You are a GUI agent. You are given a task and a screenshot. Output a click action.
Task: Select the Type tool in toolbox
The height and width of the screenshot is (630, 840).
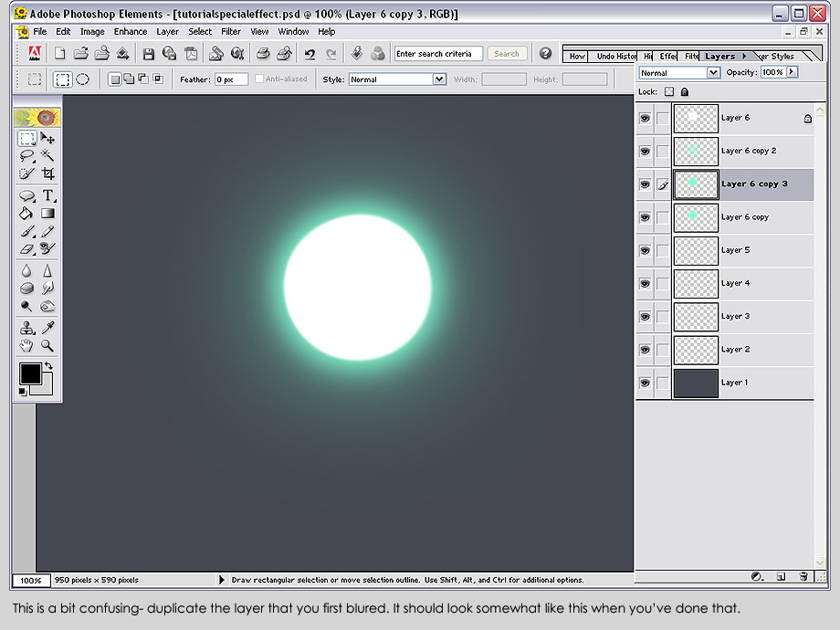47,195
